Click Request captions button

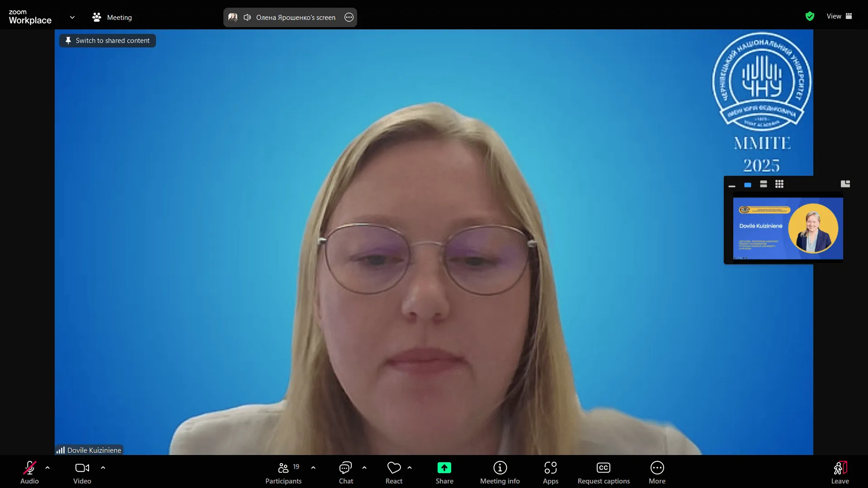[x=604, y=473]
